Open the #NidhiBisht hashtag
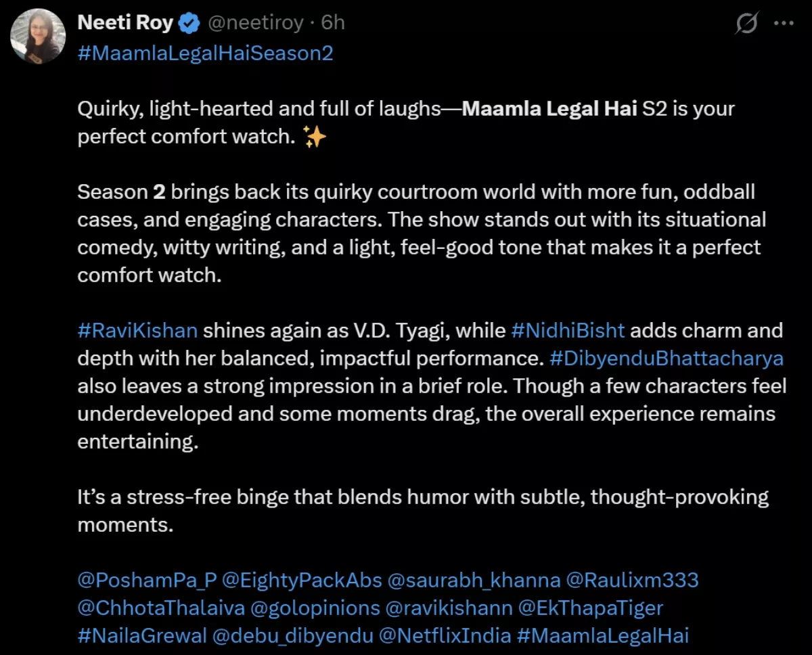This screenshot has height=655, width=812. [568, 330]
